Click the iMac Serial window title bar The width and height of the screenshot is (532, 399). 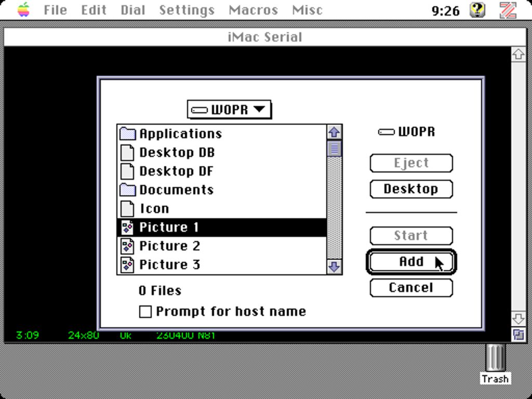pos(264,37)
